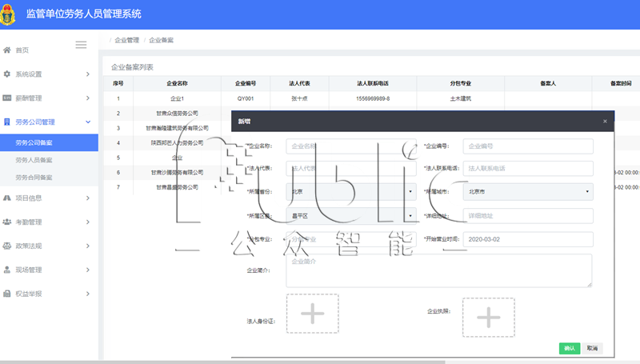Click the 取消 button
The height and width of the screenshot is (364, 640).
pyautogui.click(x=592, y=348)
